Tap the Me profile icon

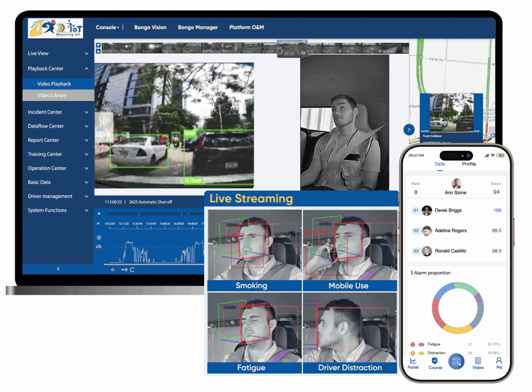pos(499,363)
